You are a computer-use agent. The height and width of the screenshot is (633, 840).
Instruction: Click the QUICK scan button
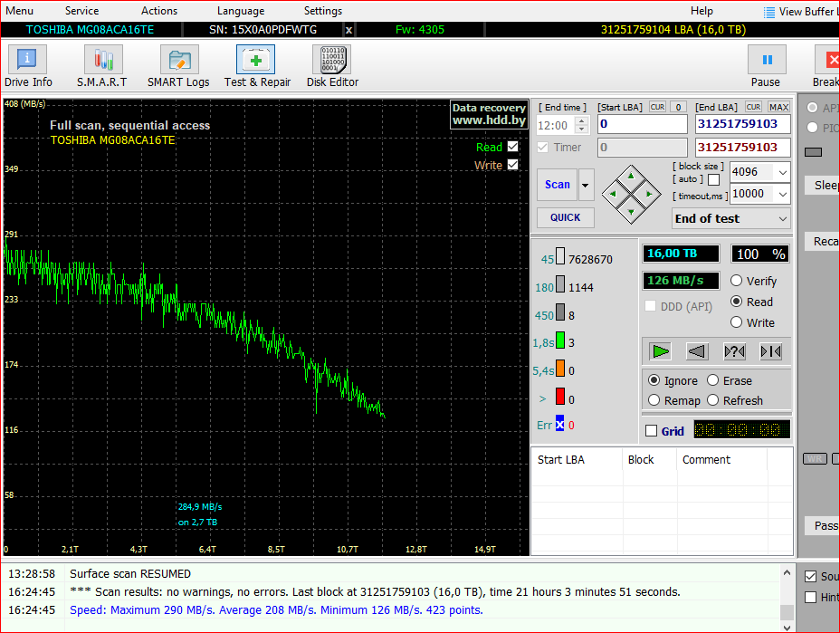click(x=566, y=217)
